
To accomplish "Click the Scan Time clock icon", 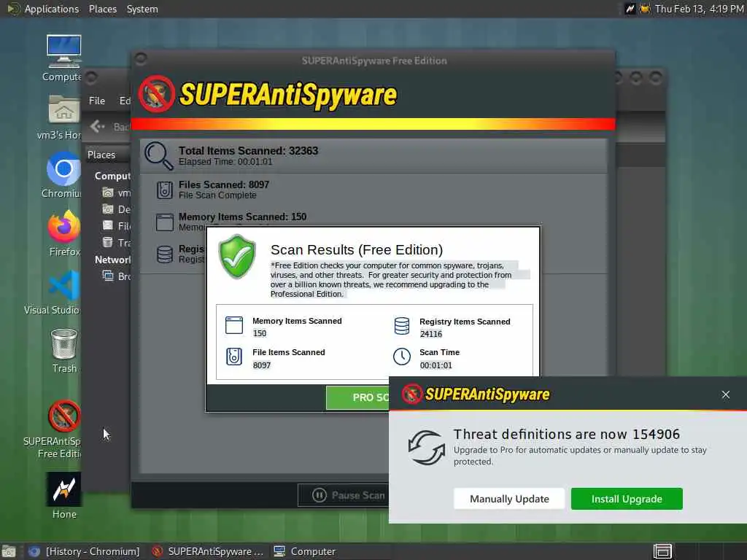I will (x=402, y=357).
